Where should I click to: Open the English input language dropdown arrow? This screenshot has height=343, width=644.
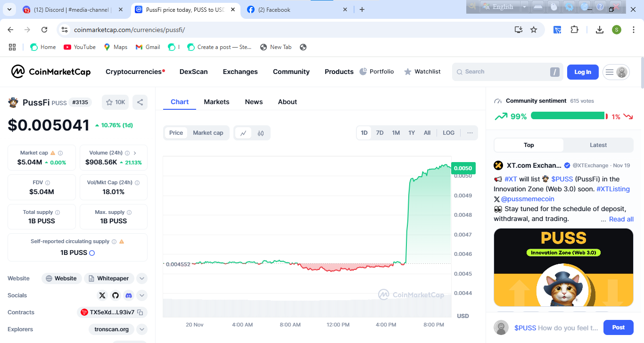click(525, 7)
